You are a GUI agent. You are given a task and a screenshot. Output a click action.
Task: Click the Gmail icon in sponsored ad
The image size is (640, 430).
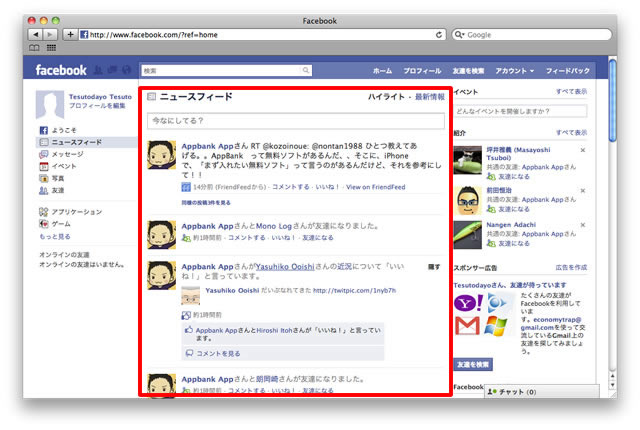coord(467,326)
